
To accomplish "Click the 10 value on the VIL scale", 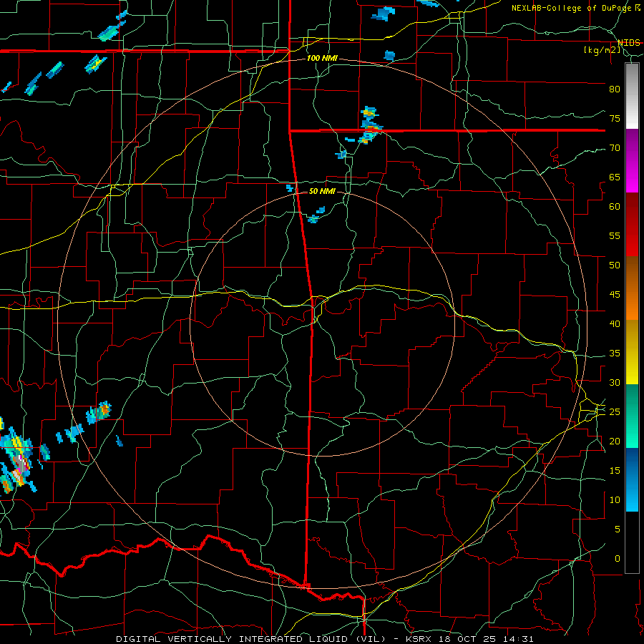I will [615, 500].
